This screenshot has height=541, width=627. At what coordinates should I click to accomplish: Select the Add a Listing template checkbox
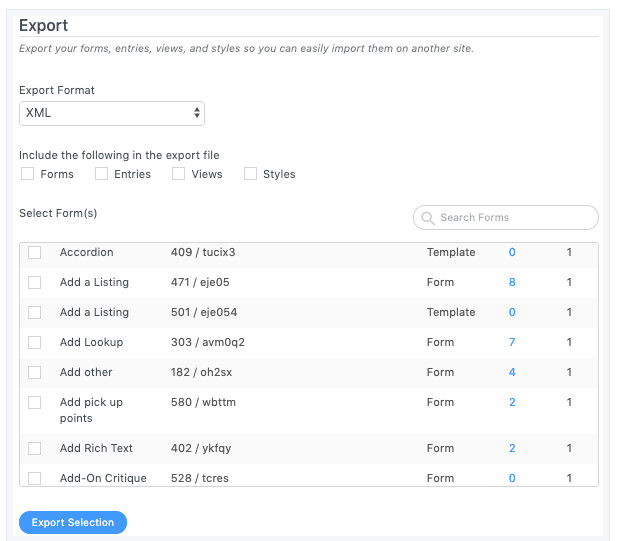point(35,313)
